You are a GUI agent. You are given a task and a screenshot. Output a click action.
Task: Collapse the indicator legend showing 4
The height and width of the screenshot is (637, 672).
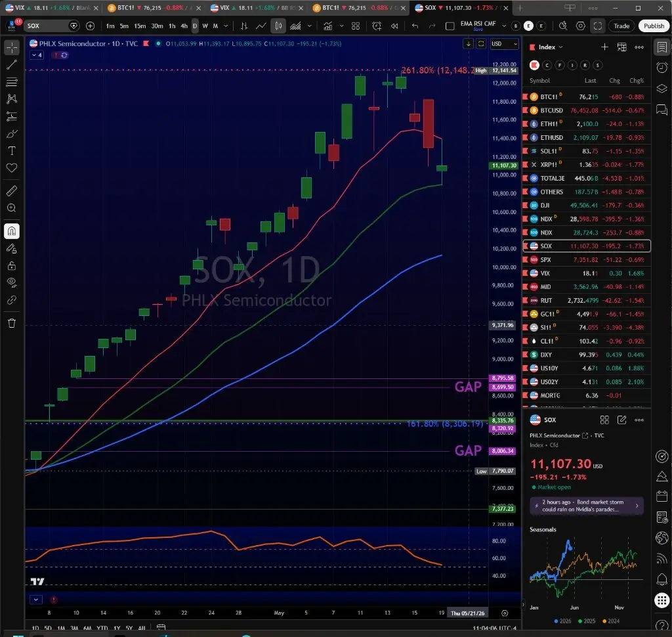tap(37, 55)
